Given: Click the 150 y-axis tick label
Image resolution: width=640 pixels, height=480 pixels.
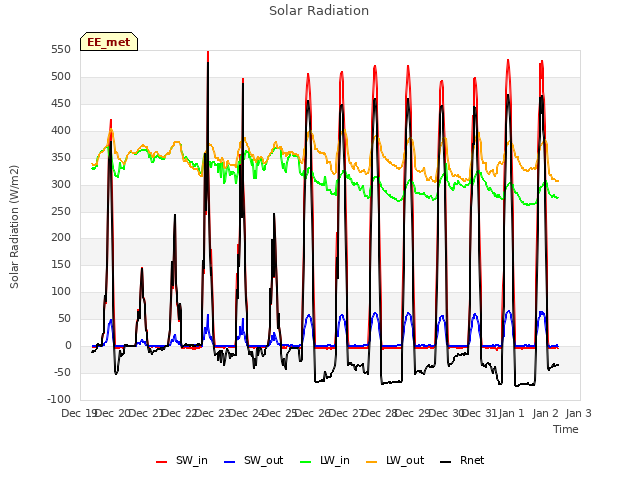Looking at the screenshot, I should (x=61, y=264).
